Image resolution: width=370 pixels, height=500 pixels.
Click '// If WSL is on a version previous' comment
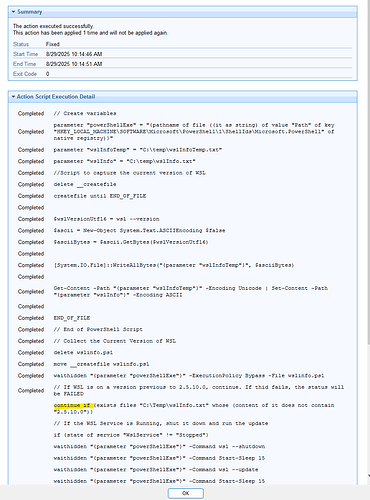coord(199,390)
